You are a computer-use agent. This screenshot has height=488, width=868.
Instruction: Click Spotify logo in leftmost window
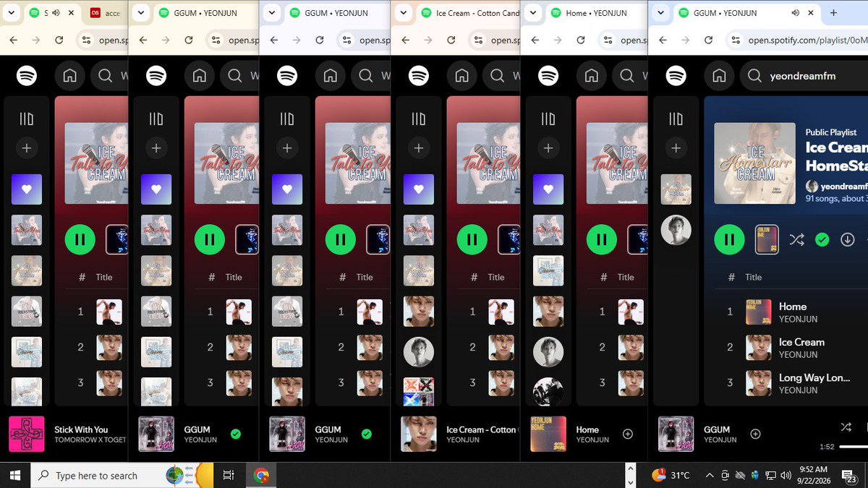(x=27, y=75)
